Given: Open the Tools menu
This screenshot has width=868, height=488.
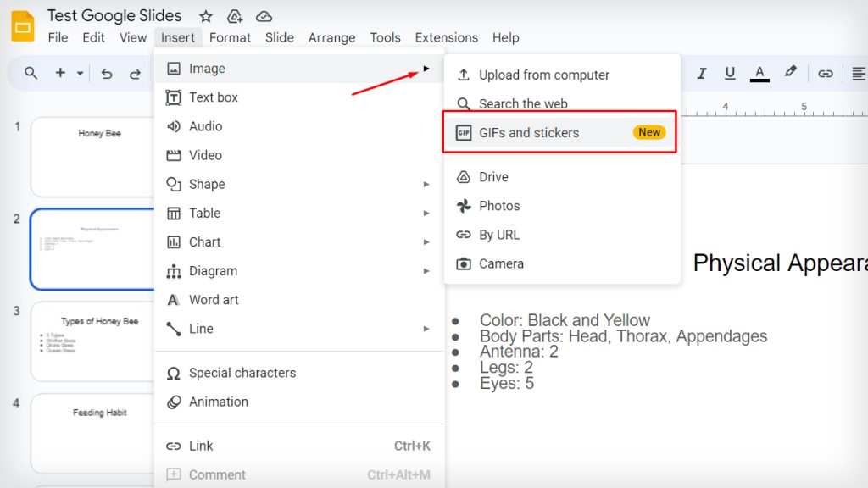Looking at the screenshot, I should coord(386,37).
